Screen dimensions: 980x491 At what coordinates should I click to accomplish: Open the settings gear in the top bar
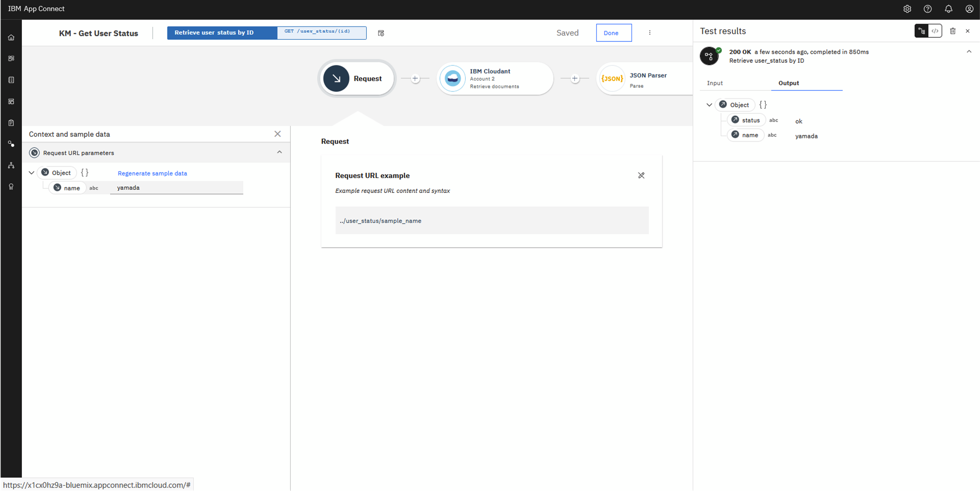[x=907, y=9]
